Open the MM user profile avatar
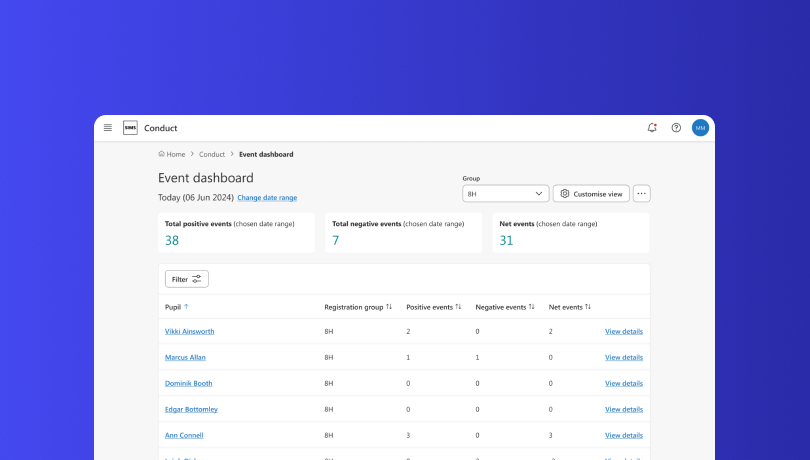 tap(700, 128)
